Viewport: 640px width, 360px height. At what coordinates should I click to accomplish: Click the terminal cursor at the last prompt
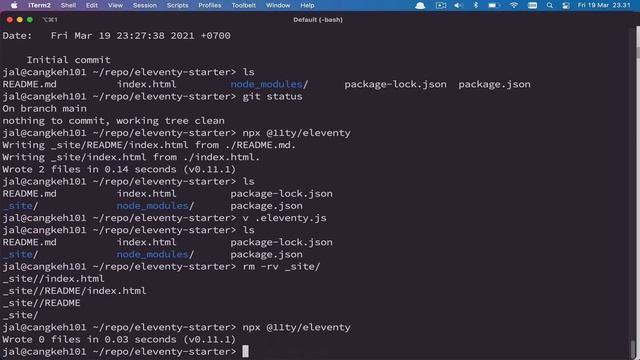tap(245, 351)
